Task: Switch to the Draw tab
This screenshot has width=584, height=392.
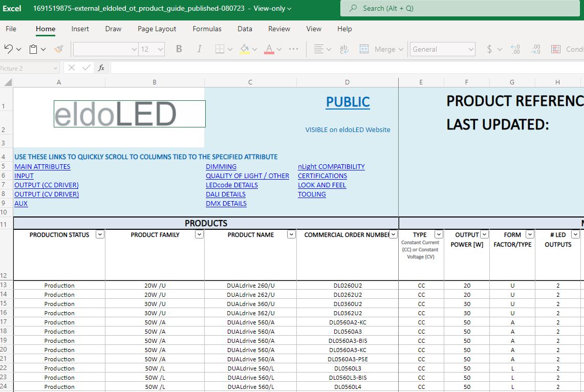Action: 113,29
